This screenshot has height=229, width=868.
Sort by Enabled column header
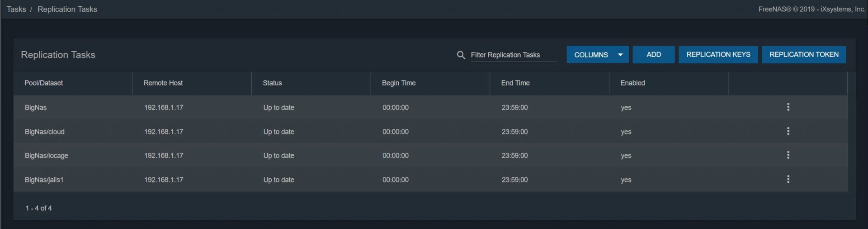pyautogui.click(x=632, y=83)
